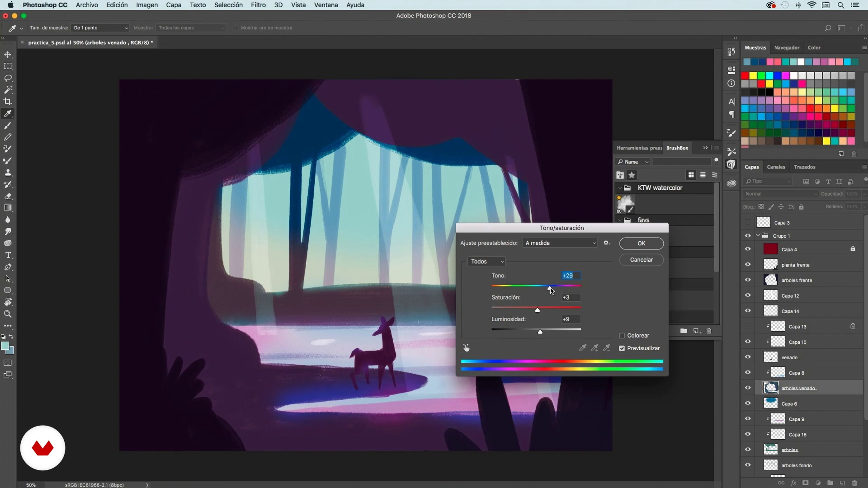This screenshot has width=868, height=488.
Task: Select the Eraser tool
Action: [8, 196]
